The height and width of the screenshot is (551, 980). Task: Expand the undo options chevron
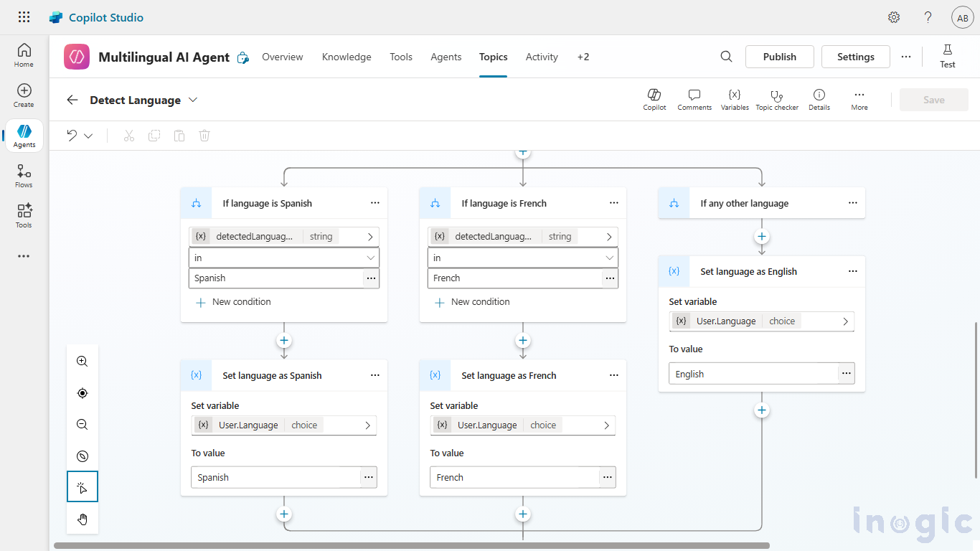pyautogui.click(x=88, y=136)
